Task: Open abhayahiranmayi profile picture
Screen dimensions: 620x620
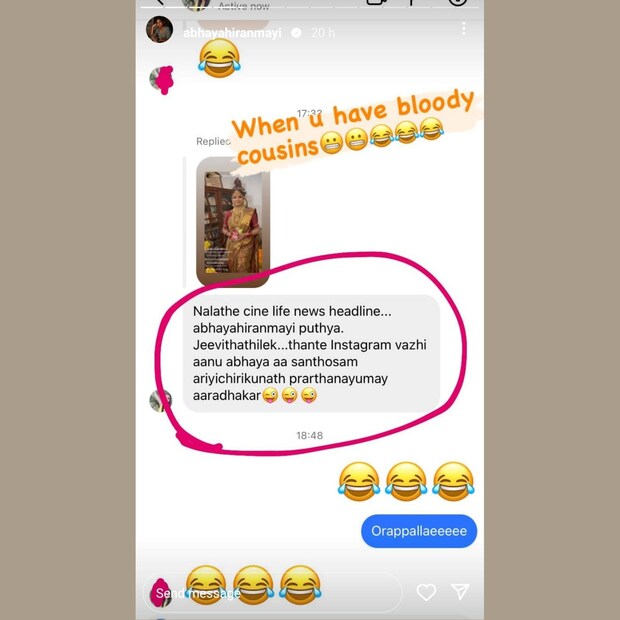Action: (x=159, y=29)
